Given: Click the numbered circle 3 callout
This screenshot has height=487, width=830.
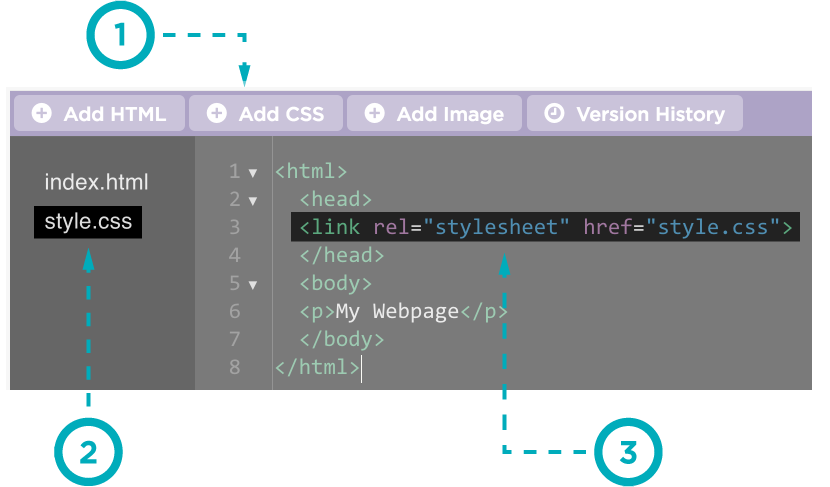Looking at the screenshot, I should [628, 451].
